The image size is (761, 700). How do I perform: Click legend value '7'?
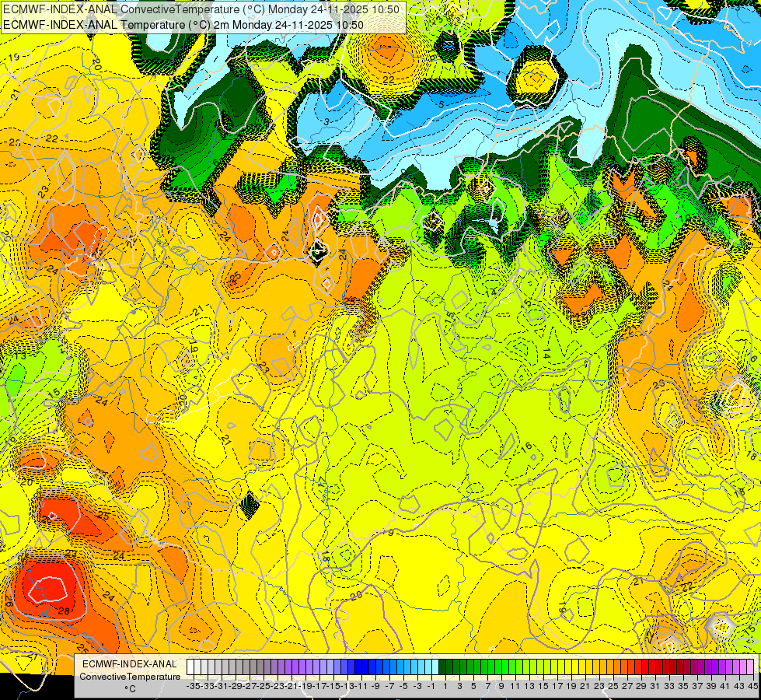tap(487, 686)
